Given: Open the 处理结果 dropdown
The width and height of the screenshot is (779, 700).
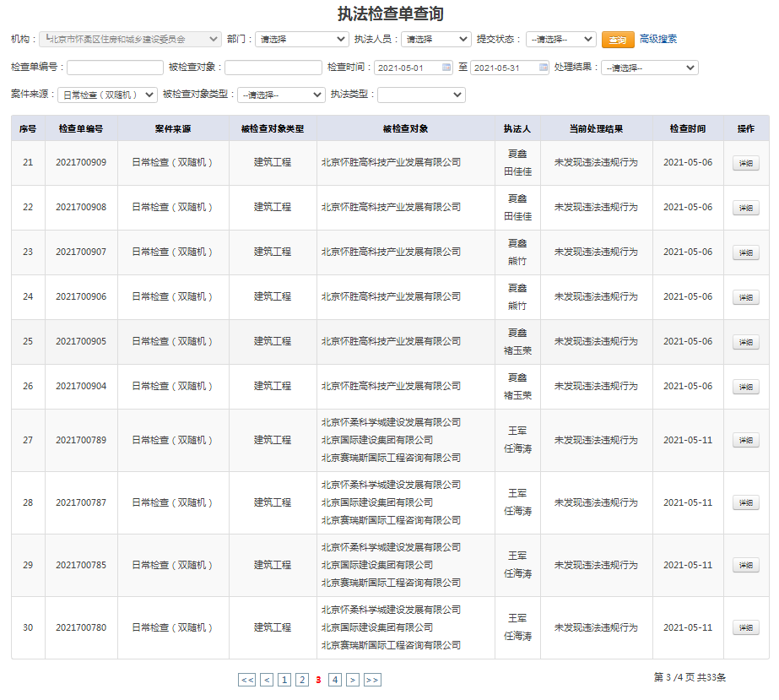Looking at the screenshot, I should pos(649,68).
